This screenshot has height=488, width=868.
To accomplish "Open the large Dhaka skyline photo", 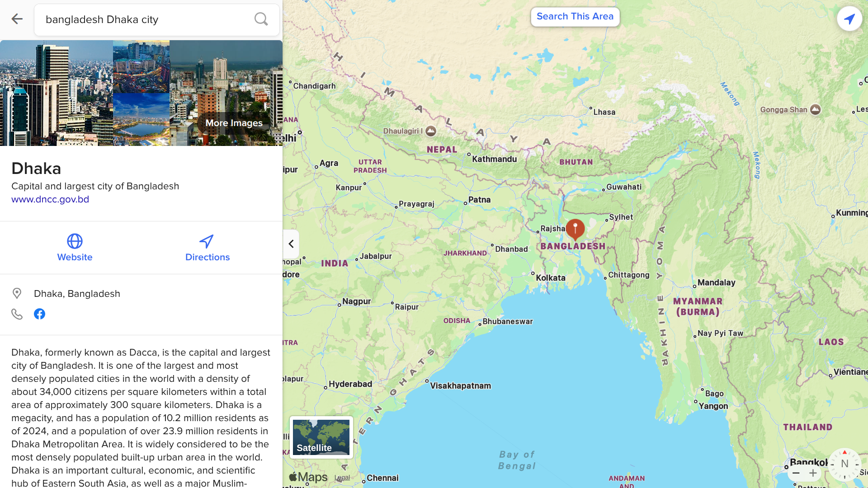I will pyautogui.click(x=57, y=93).
